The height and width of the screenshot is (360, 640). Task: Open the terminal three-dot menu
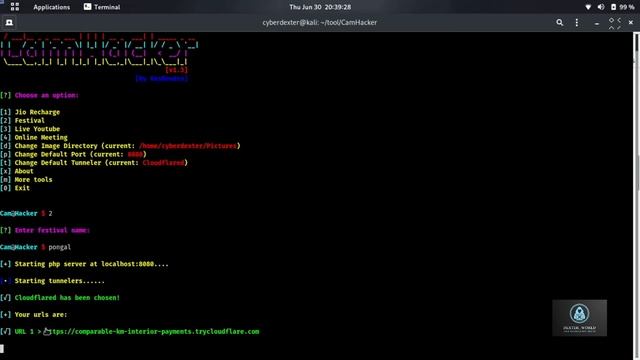coord(576,22)
